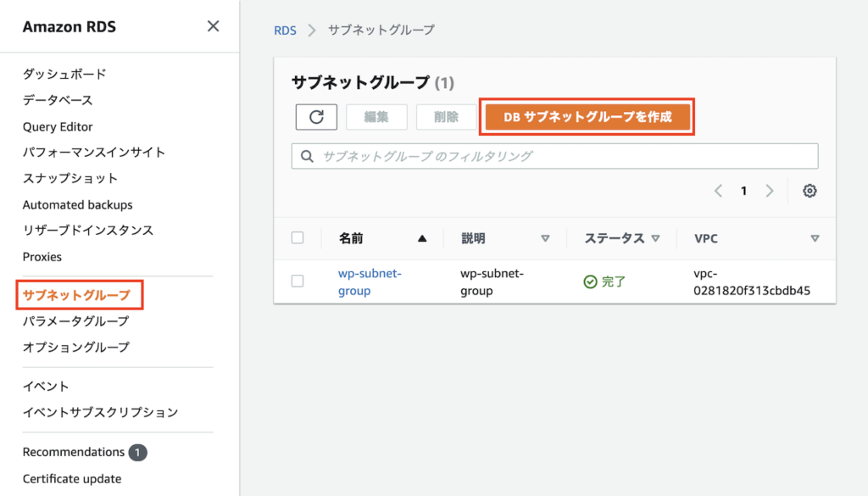Check the wp-subnet-group row checkbox

pos(298,281)
